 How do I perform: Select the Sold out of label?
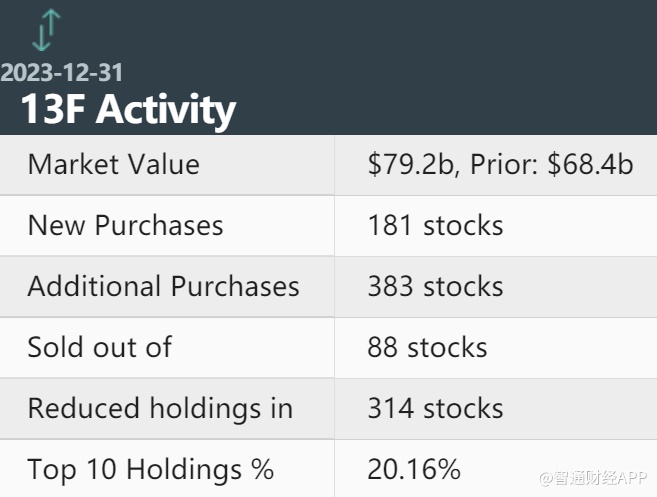99,347
